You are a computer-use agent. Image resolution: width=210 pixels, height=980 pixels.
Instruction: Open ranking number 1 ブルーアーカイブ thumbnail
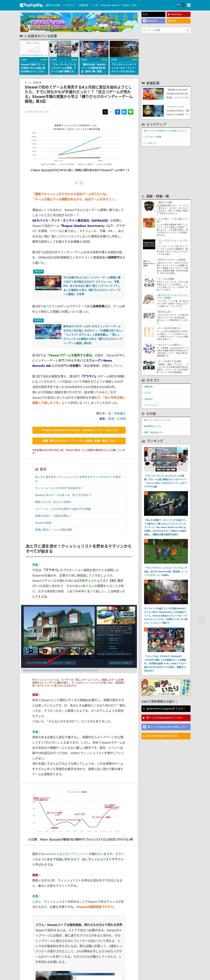click(166, 459)
